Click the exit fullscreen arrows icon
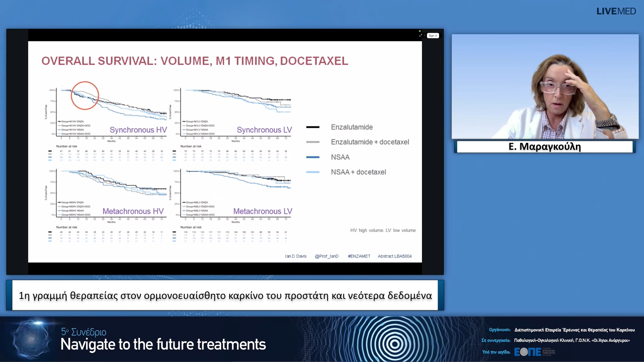 421,36
